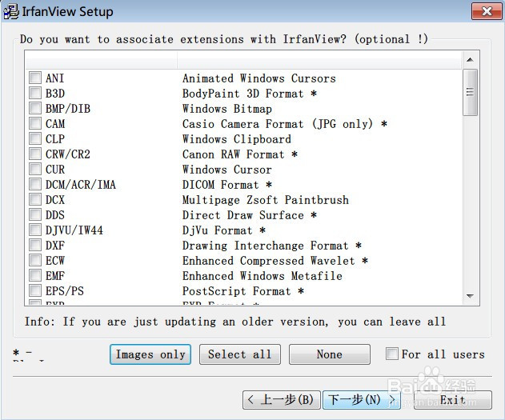Screen dimensions: 505x420
Task: Enable the BMP/DIB association checkbox
Action: (x=35, y=108)
